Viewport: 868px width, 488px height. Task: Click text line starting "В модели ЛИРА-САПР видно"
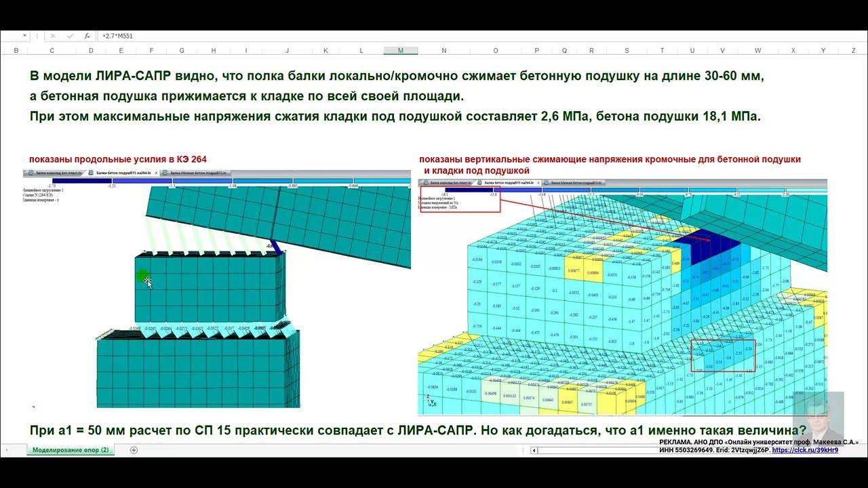(x=397, y=77)
